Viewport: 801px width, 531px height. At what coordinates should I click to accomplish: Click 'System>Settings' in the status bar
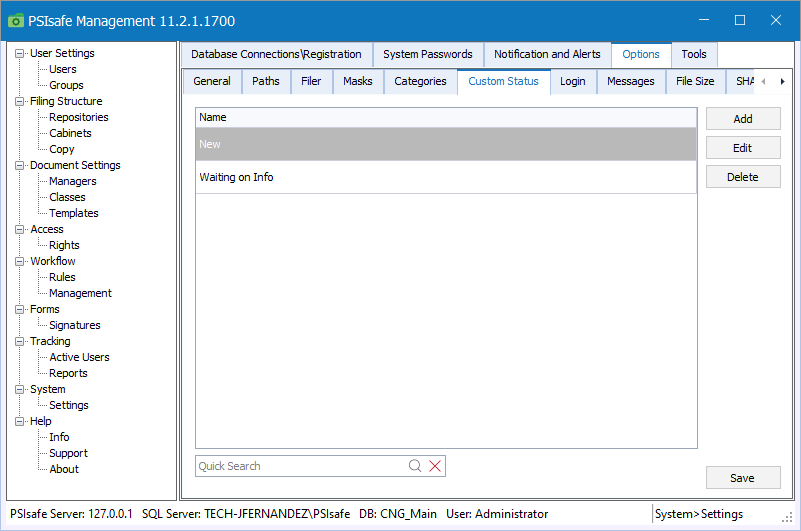coord(699,514)
